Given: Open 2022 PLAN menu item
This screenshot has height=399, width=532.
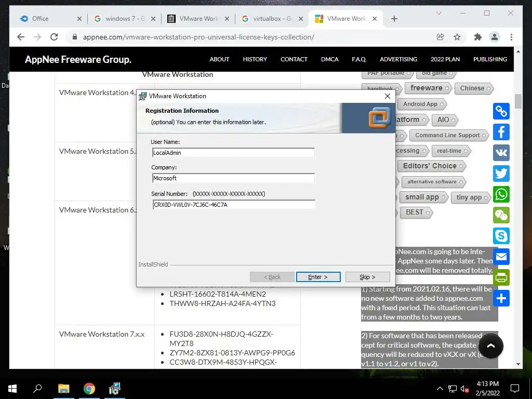Looking at the screenshot, I should (x=445, y=59).
